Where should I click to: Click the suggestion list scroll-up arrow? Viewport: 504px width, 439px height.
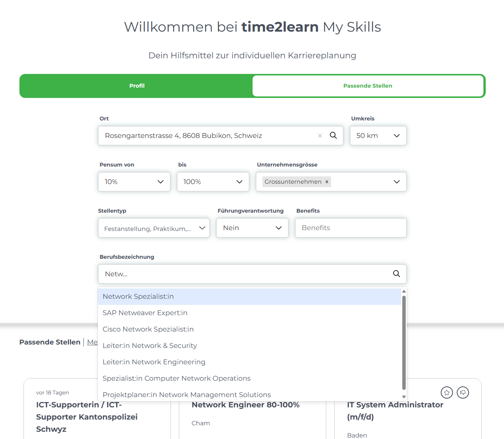click(x=404, y=291)
